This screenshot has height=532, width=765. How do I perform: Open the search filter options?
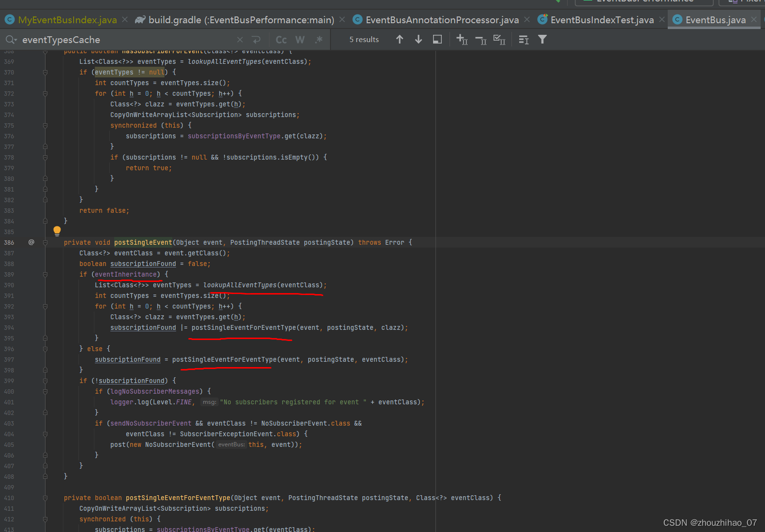542,39
